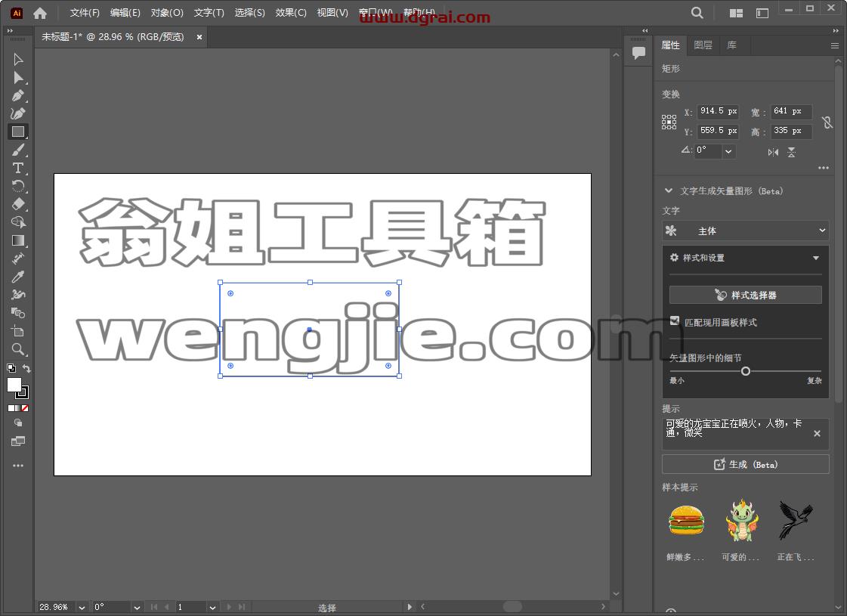Select the Paintbrush tool
847x616 pixels.
pyautogui.click(x=18, y=150)
